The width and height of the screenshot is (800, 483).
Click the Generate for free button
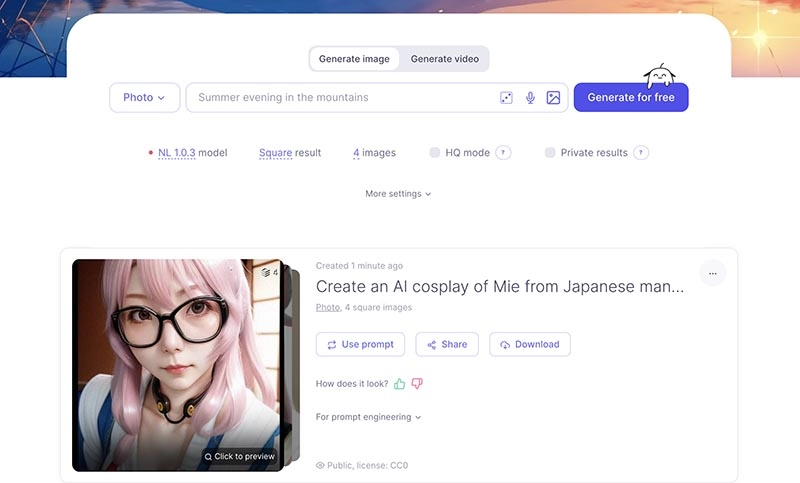[x=630, y=98]
